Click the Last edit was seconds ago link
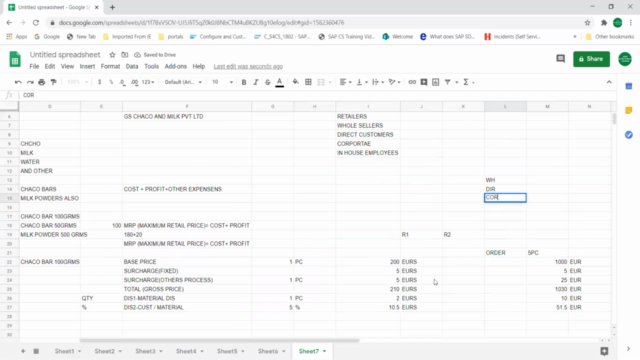Screen dimensions: 640x360 (x=248, y=66)
